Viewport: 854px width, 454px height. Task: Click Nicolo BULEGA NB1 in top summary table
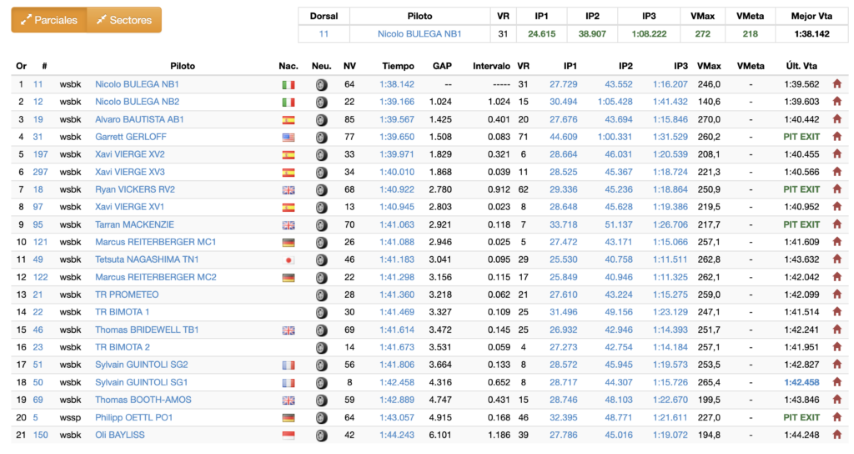pos(419,34)
